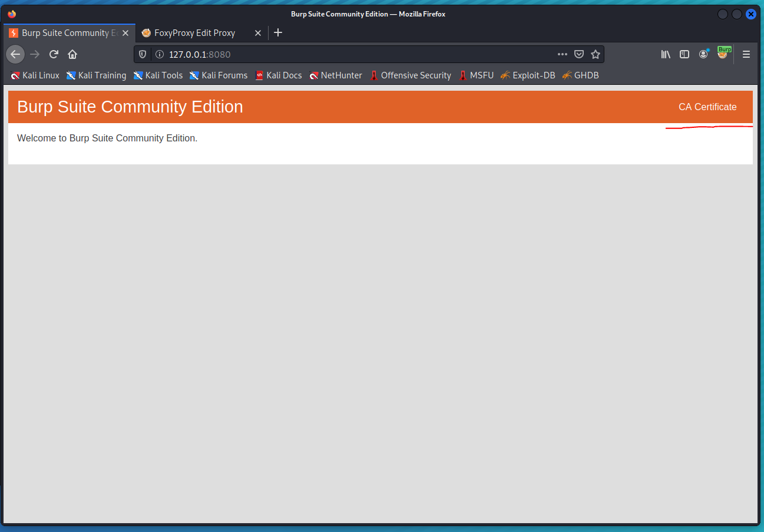Open the Exploit-DB bookmark

click(533, 75)
